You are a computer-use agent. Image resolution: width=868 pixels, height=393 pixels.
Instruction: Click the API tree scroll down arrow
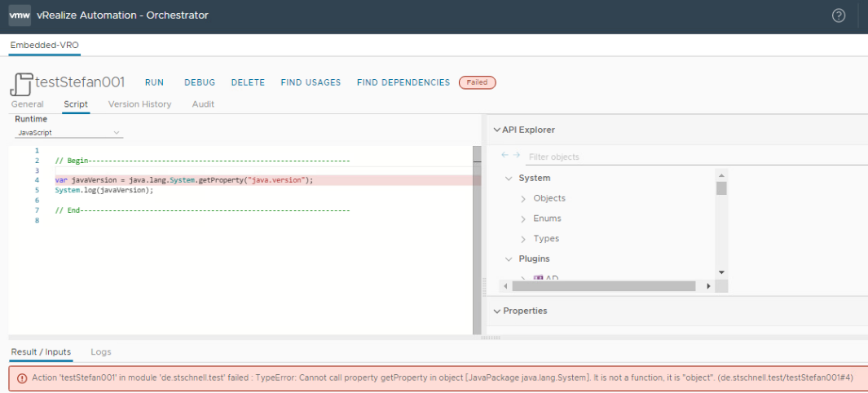721,272
